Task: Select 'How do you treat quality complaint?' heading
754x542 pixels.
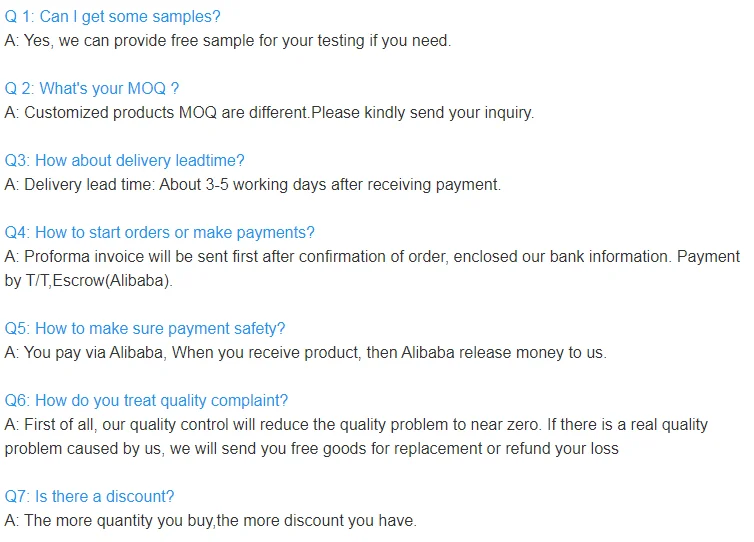Action: (146, 401)
